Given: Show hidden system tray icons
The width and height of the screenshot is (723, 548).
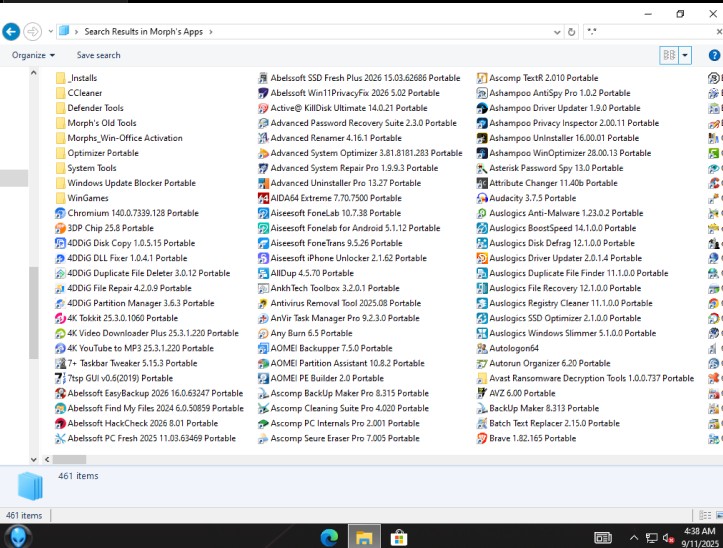Looking at the screenshot, I should 634,537.
